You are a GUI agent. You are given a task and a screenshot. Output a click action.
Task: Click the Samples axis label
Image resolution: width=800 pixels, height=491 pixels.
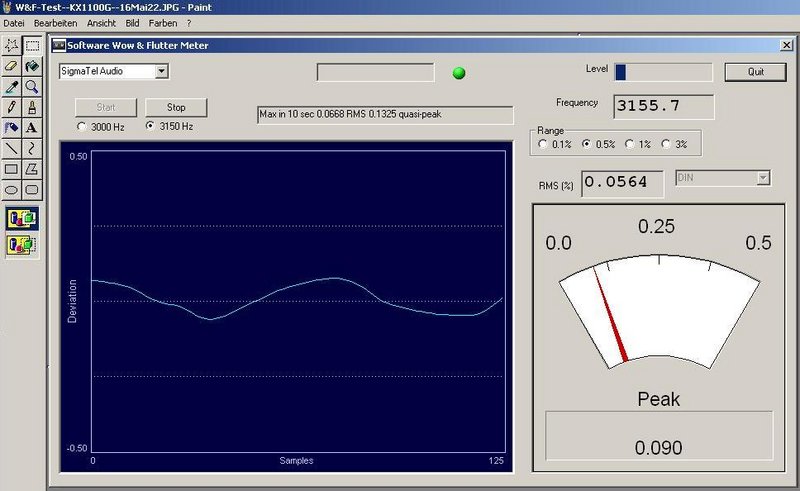click(x=296, y=460)
